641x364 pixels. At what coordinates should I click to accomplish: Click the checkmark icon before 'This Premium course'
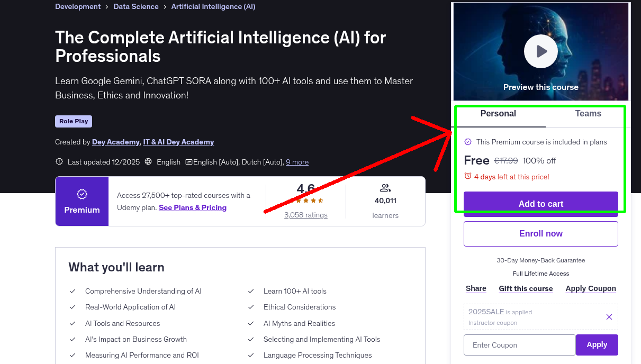pyautogui.click(x=468, y=142)
